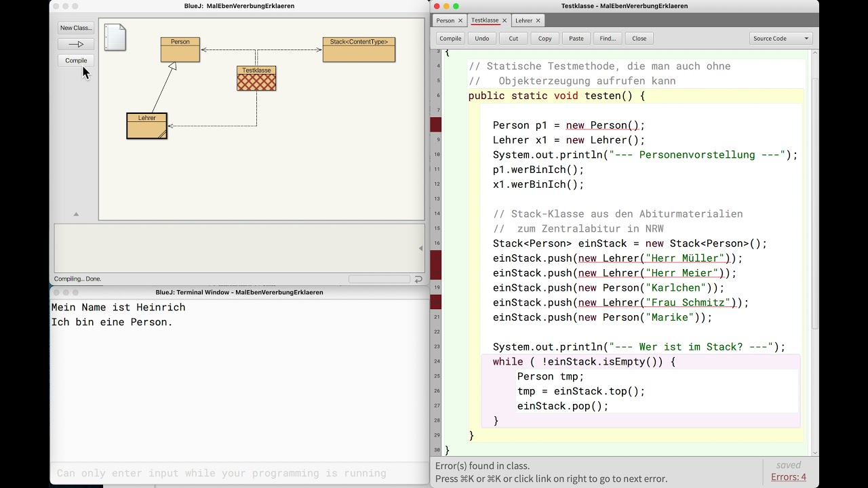
Task: Click the reset virtual machine arrow icon
Action: click(x=418, y=279)
